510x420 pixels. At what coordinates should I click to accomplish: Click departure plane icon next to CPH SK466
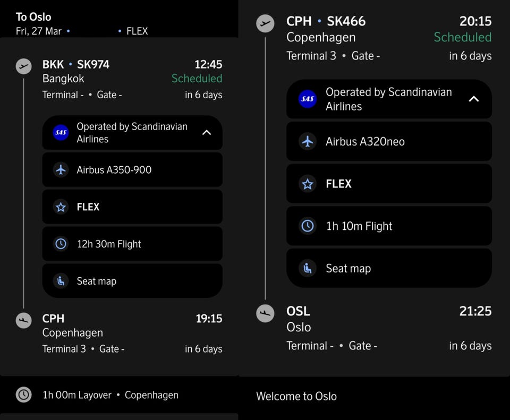click(x=265, y=23)
